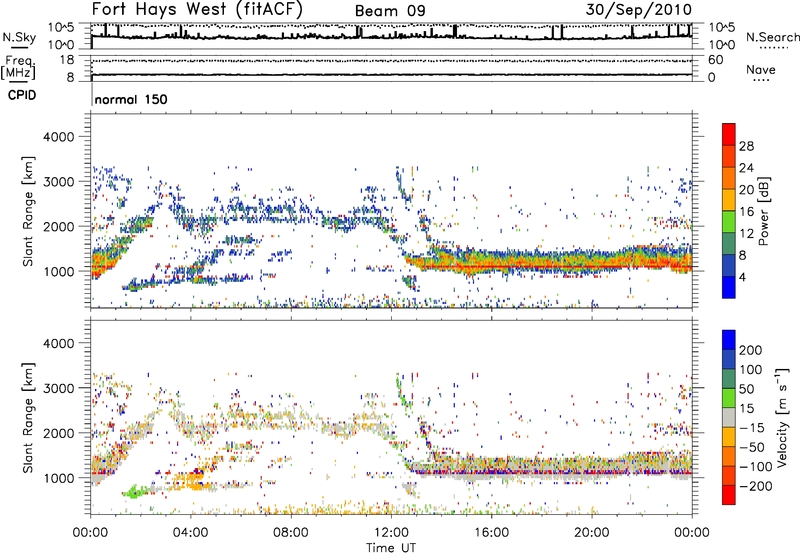
Task: Select the '08:00' time axis tick
Action: (291, 533)
